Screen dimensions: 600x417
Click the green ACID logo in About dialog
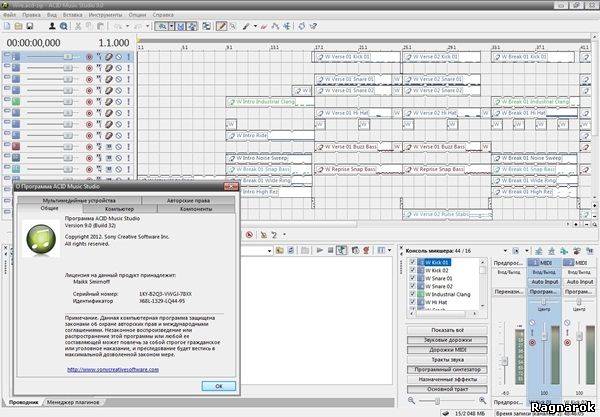tap(41, 238)
